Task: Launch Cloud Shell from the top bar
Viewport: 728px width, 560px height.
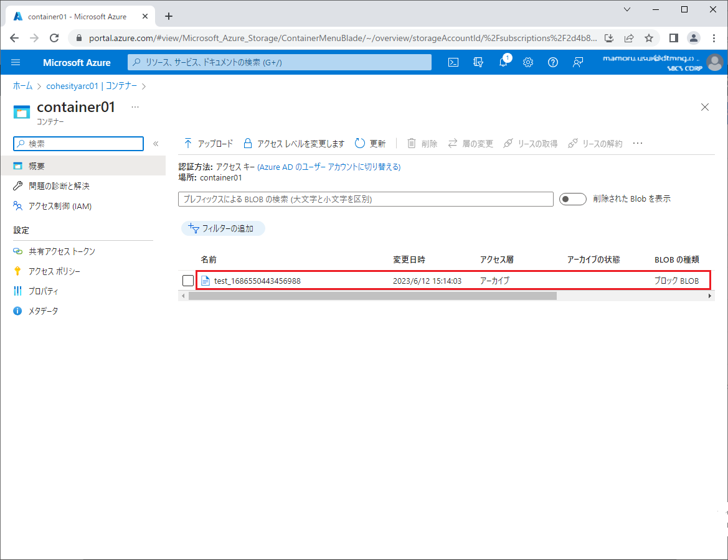Action: point(453,62)
